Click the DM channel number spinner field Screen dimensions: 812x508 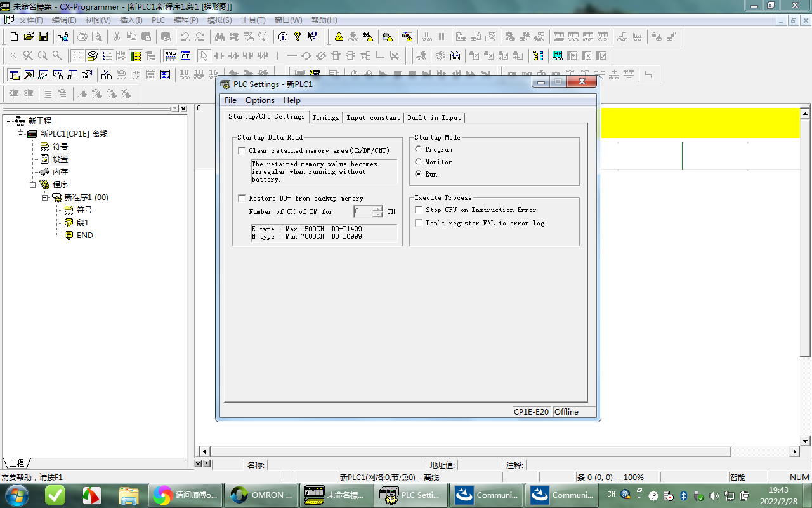coord(363,211)
